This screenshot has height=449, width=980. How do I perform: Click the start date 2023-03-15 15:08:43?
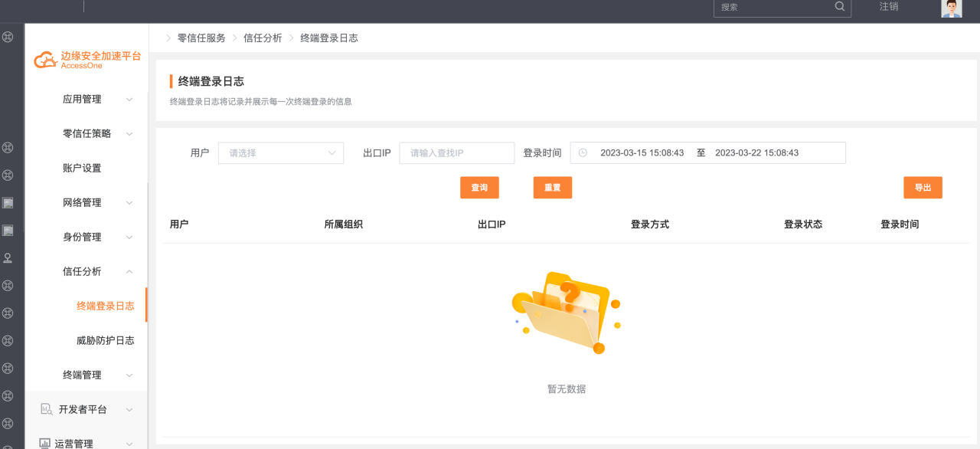[642, 153]
